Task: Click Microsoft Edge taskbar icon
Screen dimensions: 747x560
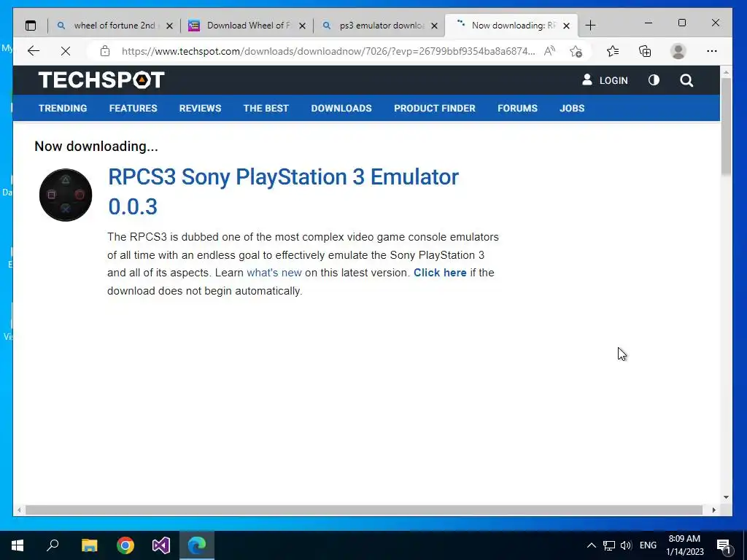Action: coord(197,545)
